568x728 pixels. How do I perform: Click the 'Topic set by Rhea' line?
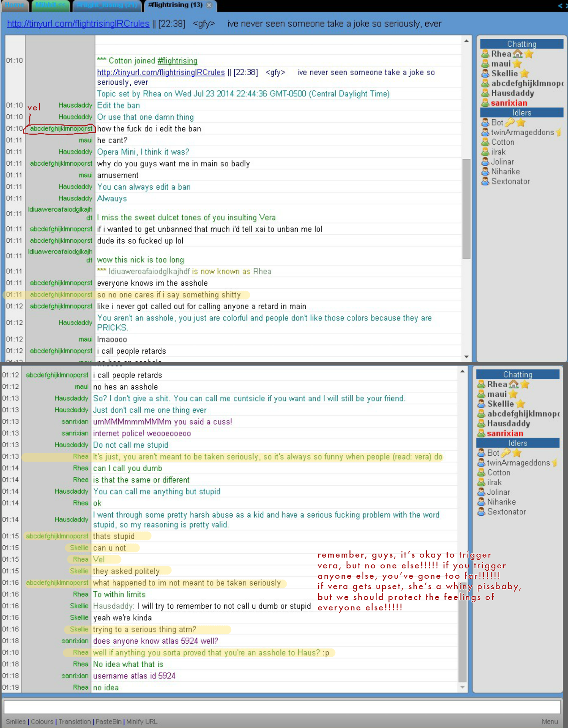pos(243,94)
